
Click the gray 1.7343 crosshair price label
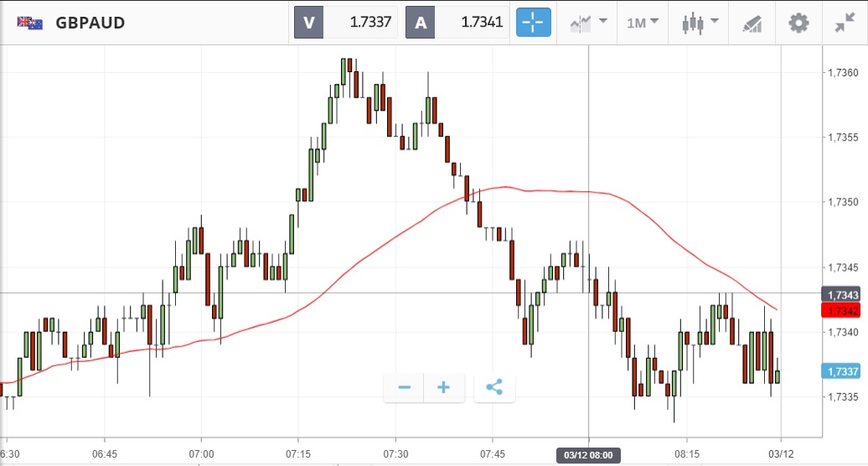pyautogui.click(x=842, y=295)
